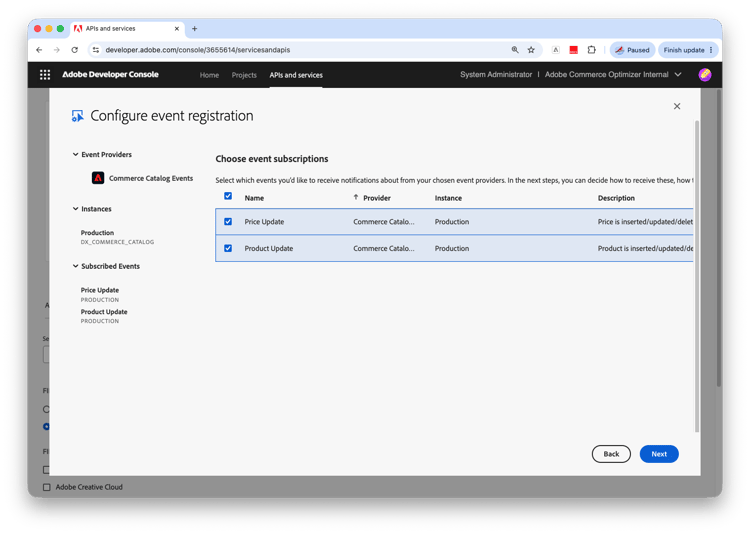Click Production in the Price Update row
750x534 pixels.
pyautogui.click(x=452, y=222)
